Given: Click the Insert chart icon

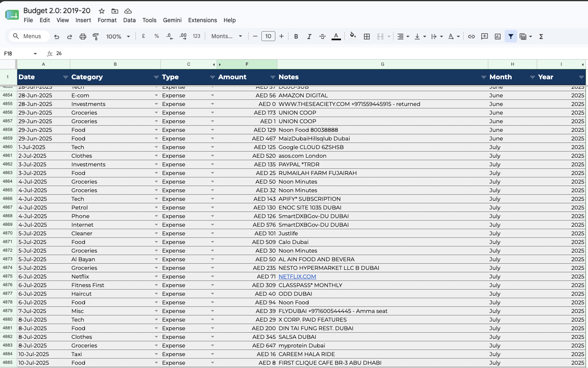Looking at the screenshot, I should [x=498, y=36].
